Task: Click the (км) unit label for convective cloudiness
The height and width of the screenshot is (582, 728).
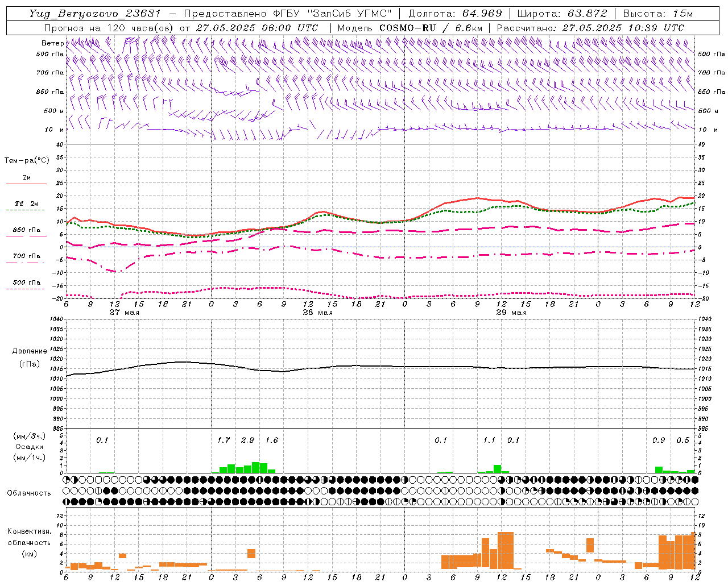Action: 29,553
